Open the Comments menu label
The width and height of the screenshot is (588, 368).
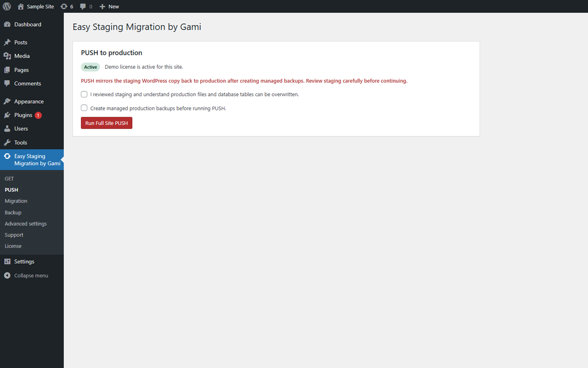coord(28,84)
